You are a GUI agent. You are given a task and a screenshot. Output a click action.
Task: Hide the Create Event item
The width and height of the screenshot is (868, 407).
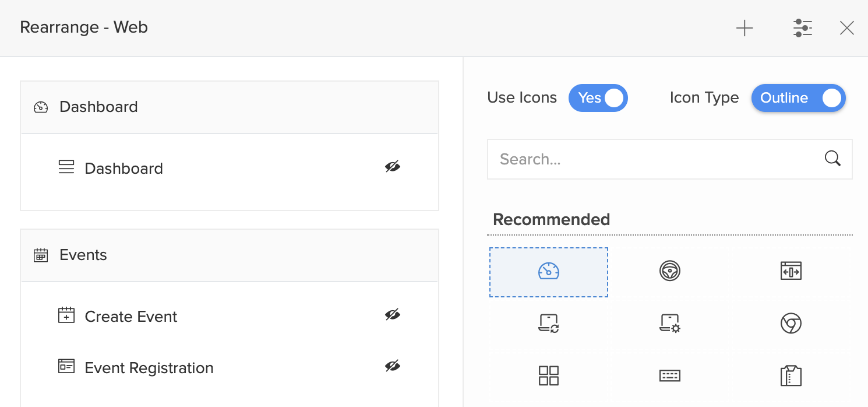coord(393,315)
